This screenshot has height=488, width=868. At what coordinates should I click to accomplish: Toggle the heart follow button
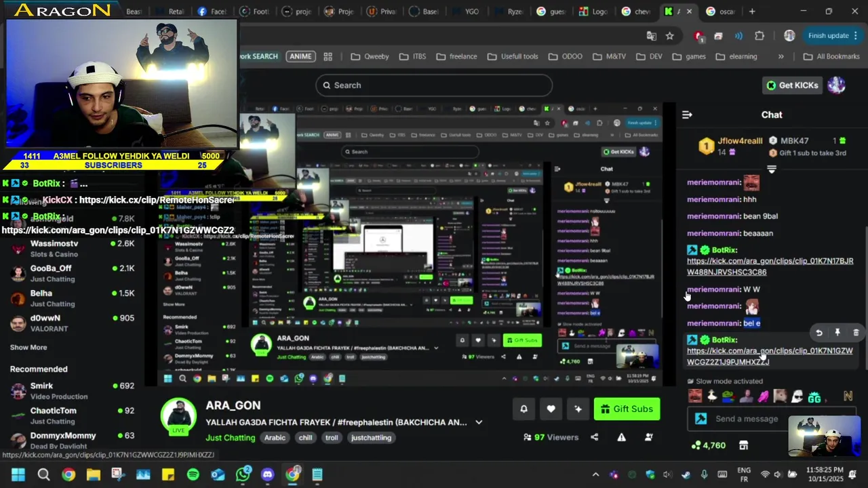coord(551,409)
